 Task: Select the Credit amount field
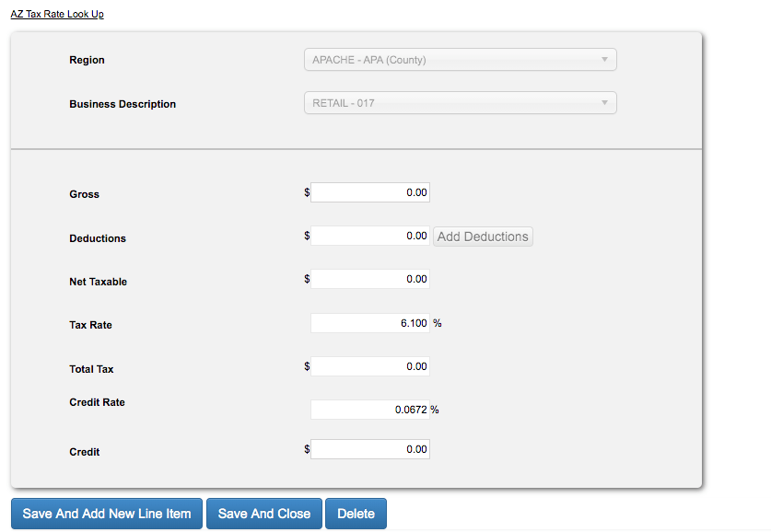click(x=370, y=449)
